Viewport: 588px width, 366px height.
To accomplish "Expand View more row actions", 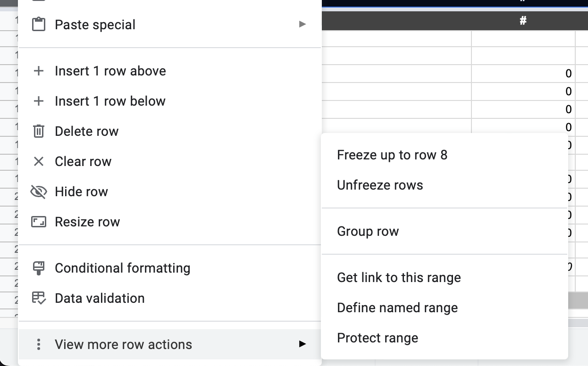I will [x=124, y=344].
